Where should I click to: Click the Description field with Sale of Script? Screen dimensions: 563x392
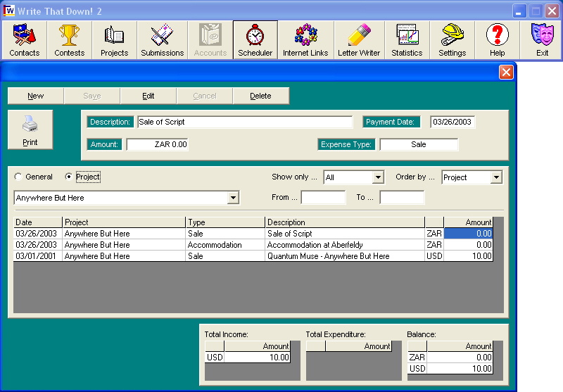click(x=245, y=122)
